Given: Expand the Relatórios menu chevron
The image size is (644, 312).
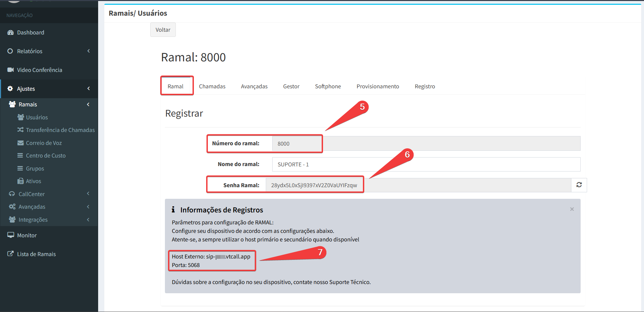Looking at the screenshot, I should [89, 51].
